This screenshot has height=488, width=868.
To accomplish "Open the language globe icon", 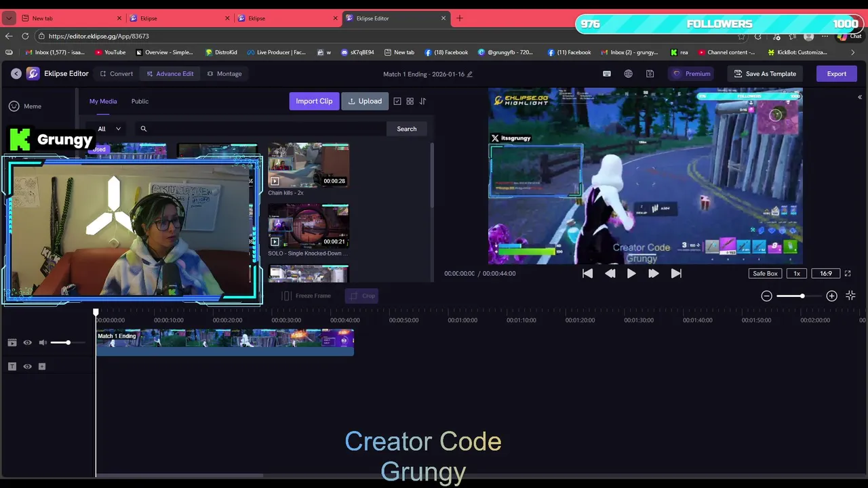I will 629,74.
